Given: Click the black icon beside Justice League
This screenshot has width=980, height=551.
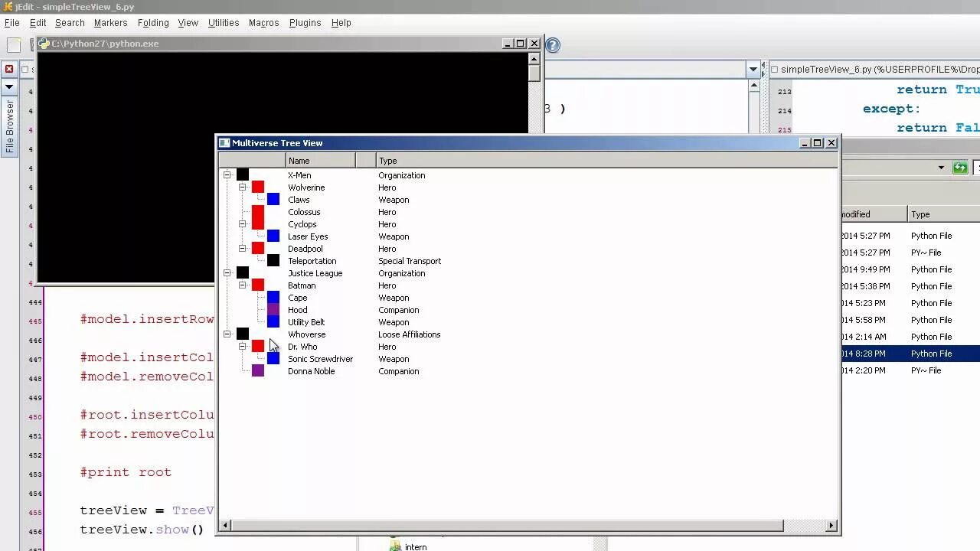Looking at the screenshot, I should tap(243, 273).
